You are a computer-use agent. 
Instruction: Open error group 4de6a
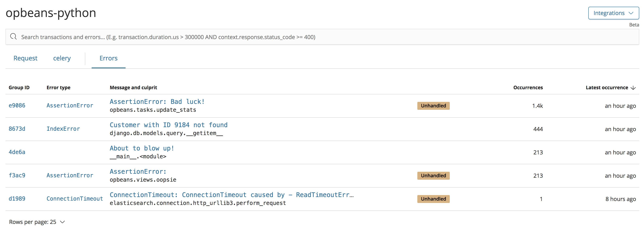click(17, 152)
